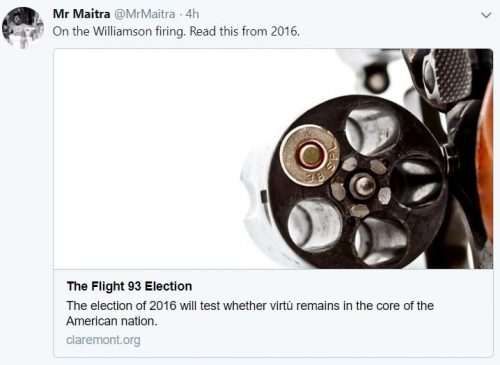
Task: Open the @MrMaitra handle link
Action: (x=145, y=14)
